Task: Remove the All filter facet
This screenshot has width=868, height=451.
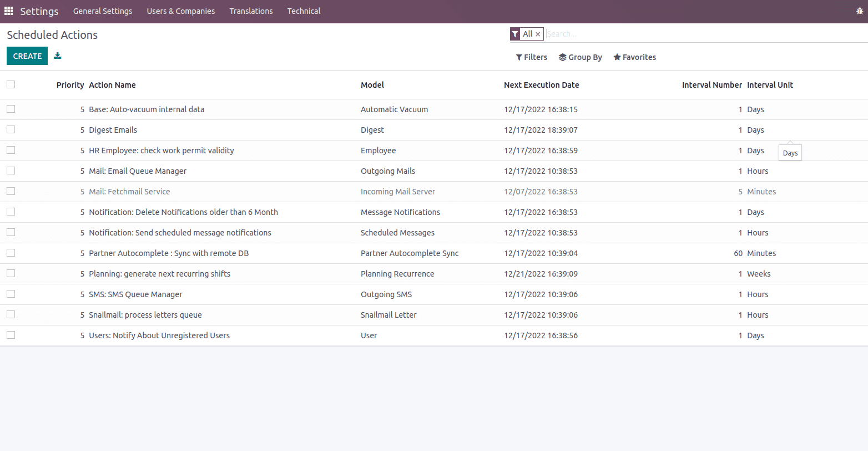Action: (x=538, y=34)
